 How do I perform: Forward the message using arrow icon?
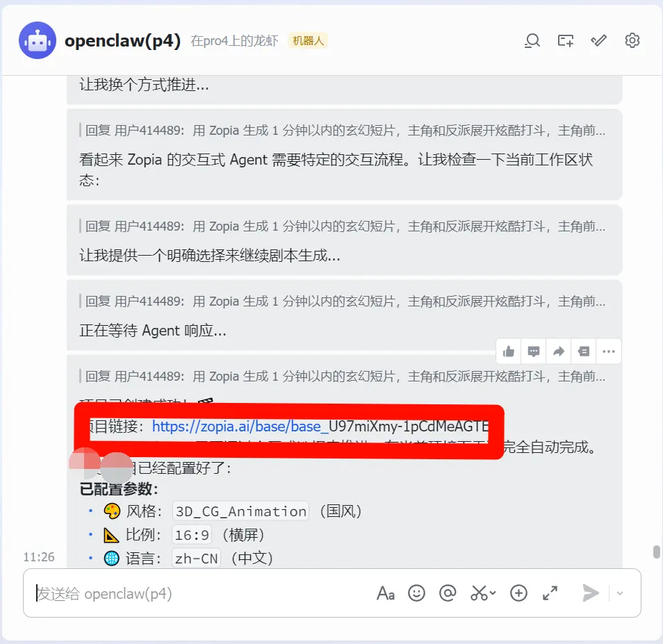pyautogui.click(x=559, y=351)
